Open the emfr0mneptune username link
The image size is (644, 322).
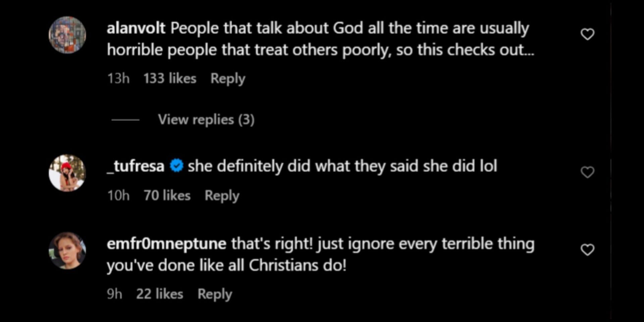166,244
